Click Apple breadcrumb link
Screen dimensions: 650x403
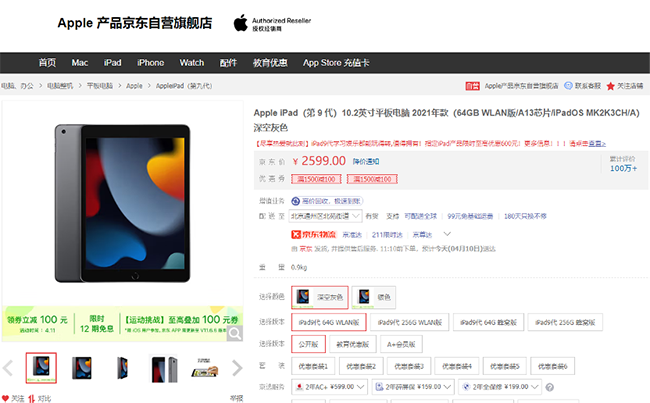click(x=134, y=86)
